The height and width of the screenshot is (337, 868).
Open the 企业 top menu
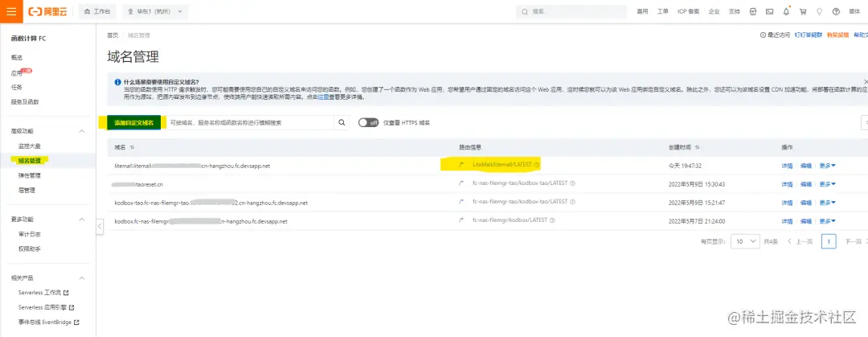pos(714,11)
